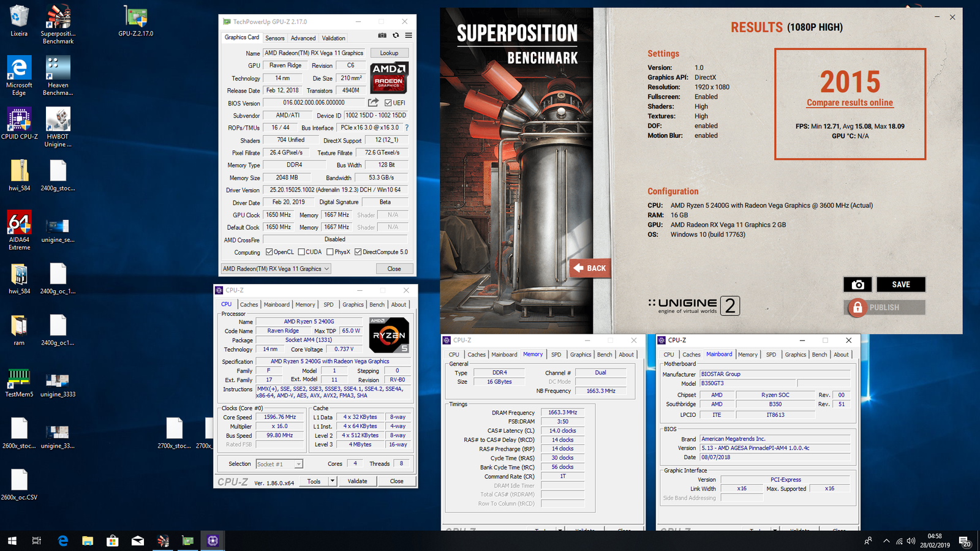Toggle the OpenCL computing checkbox

269,252
